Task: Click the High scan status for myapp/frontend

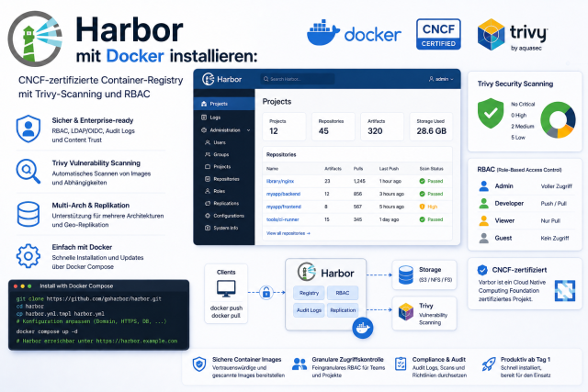Action: click(x=428, y=207)
